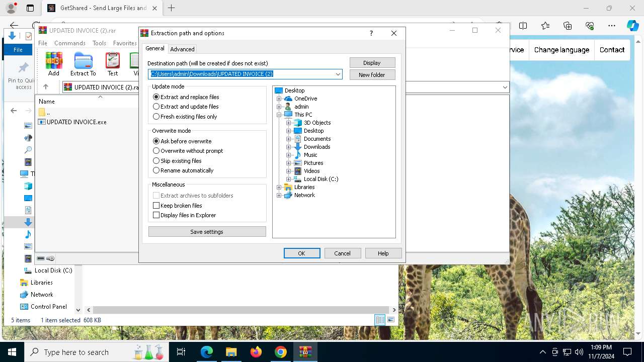
Task: Switch to details view in Explorer
Action: tap(380, 320)
